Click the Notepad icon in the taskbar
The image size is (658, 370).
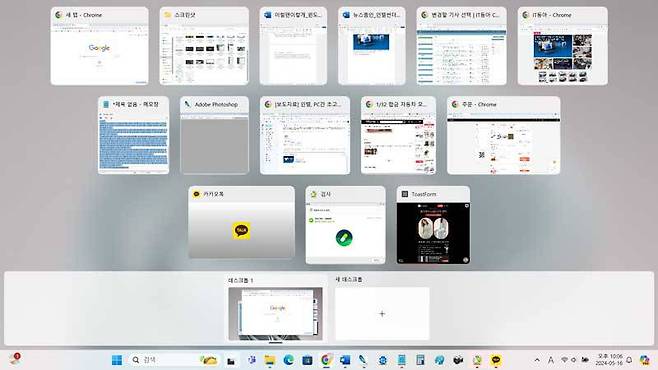(402, 360)
